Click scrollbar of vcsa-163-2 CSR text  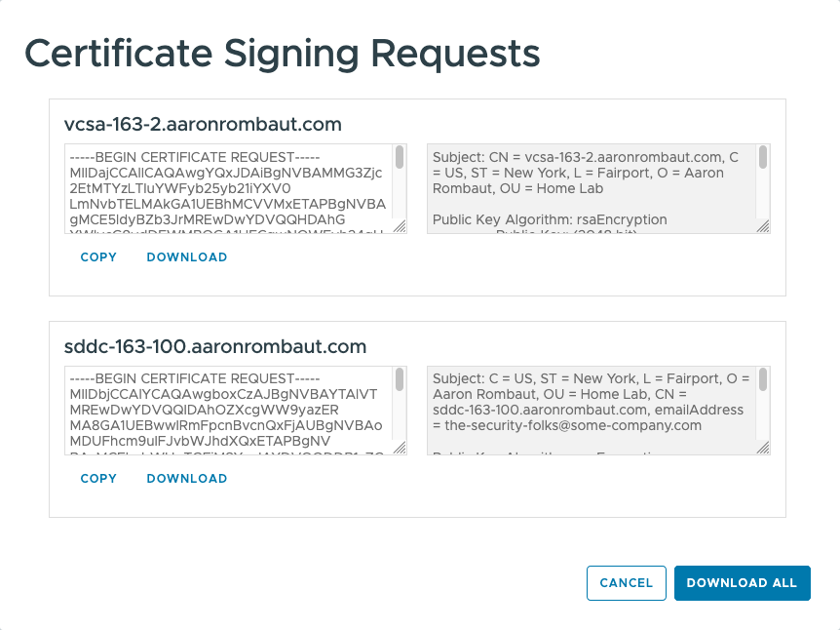tap(400, 158)
